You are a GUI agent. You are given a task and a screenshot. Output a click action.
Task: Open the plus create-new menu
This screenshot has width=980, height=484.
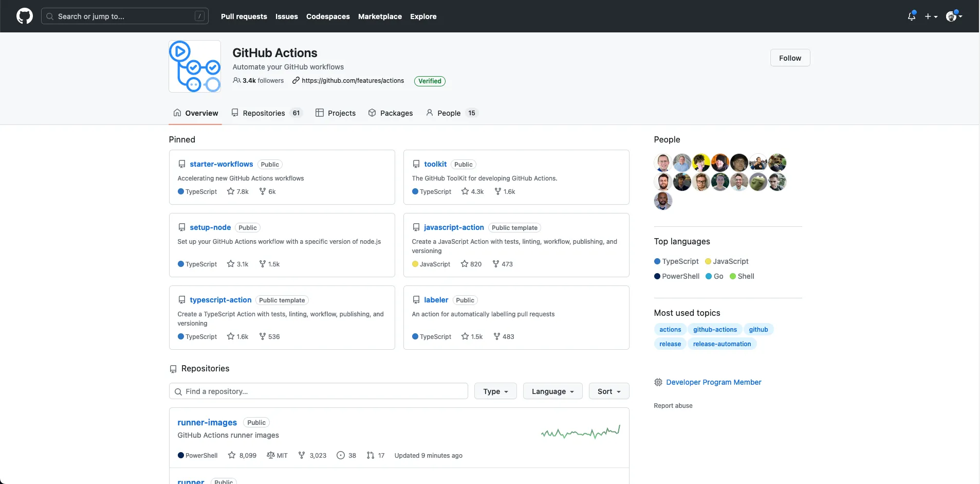931,16
